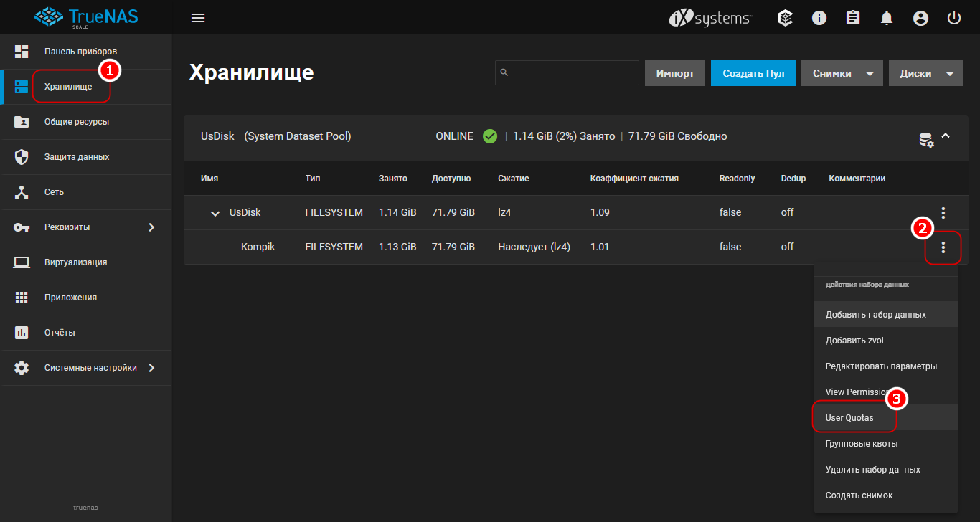Click the info icon in header

tap(819, 18)
